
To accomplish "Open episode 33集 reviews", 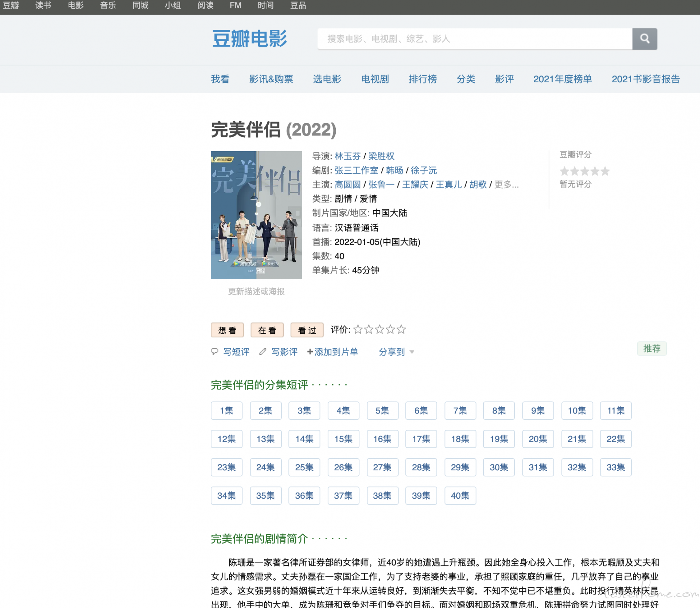I will (616, 467).
